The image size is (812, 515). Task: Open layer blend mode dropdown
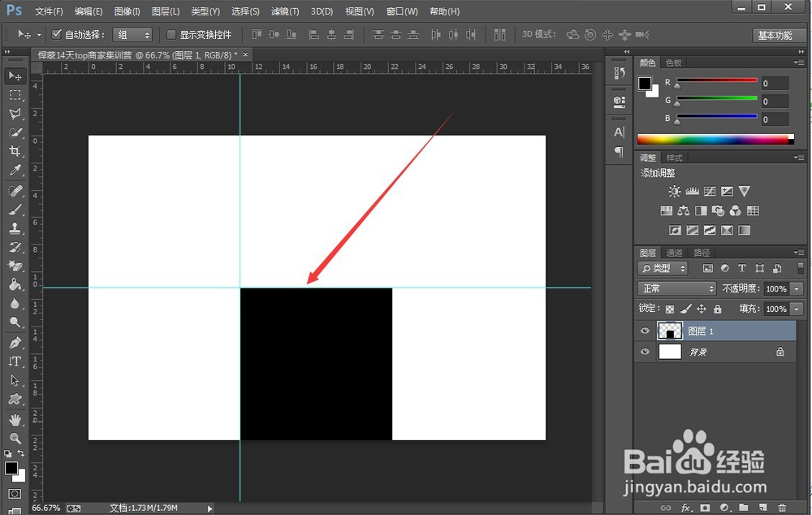(676, 288)
